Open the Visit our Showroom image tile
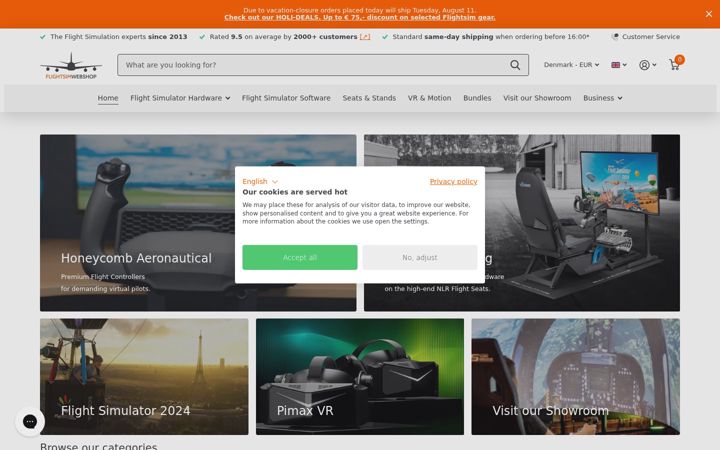The image size is (720, 450). (576, 377)
